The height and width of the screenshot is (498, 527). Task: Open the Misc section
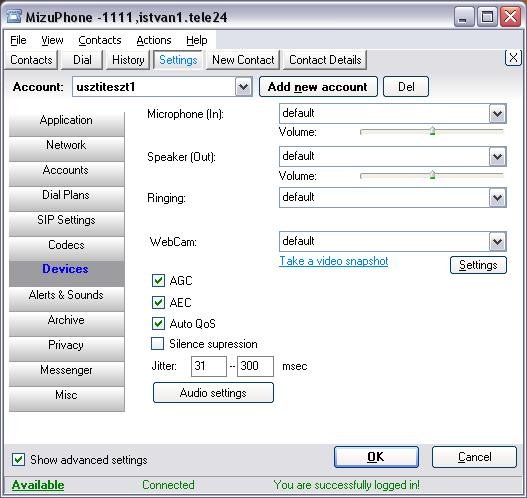point(67,399)
